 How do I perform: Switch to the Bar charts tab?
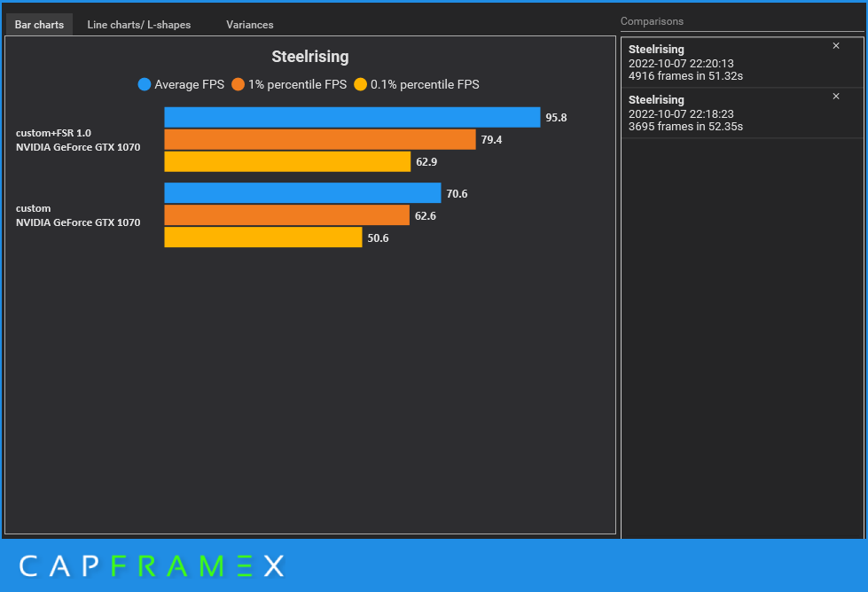coord(39,25)
